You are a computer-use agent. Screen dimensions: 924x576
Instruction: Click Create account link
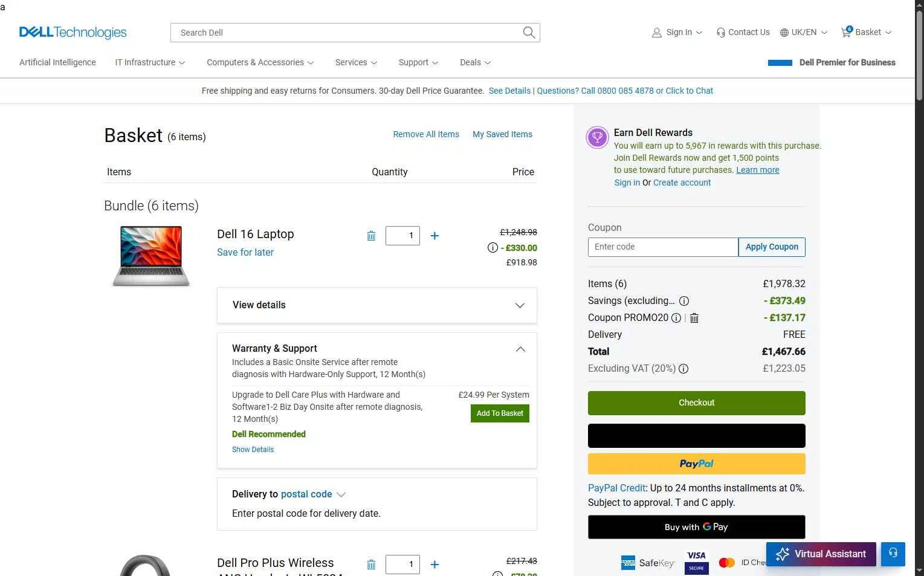[x=682, y=183]
